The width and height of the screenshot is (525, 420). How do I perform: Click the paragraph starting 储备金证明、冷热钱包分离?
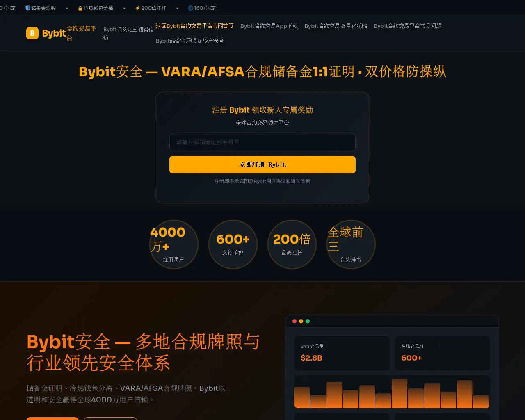126,394
